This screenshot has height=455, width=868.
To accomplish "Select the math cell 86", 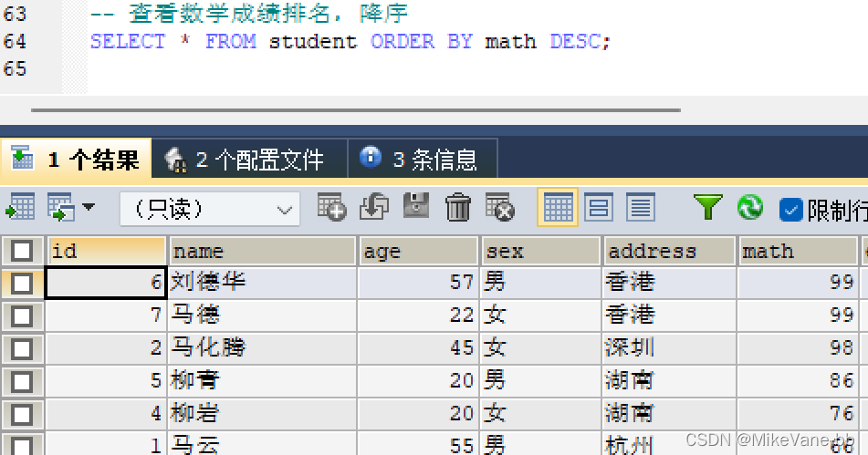I will tap(798, 381).
